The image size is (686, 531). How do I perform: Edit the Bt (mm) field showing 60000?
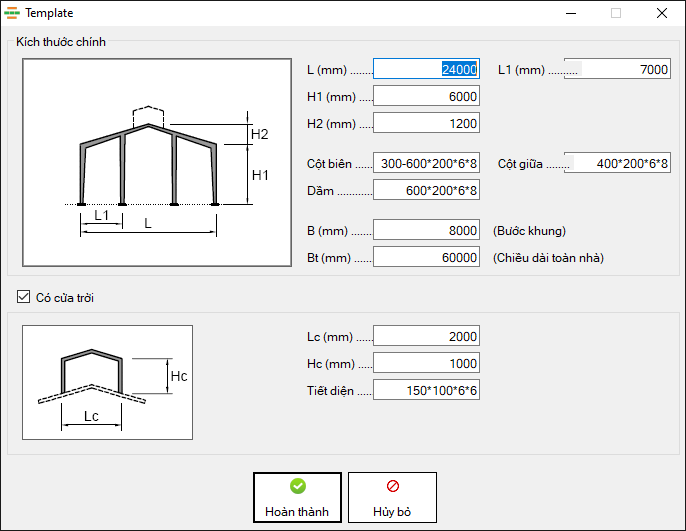tap(427, 257)
